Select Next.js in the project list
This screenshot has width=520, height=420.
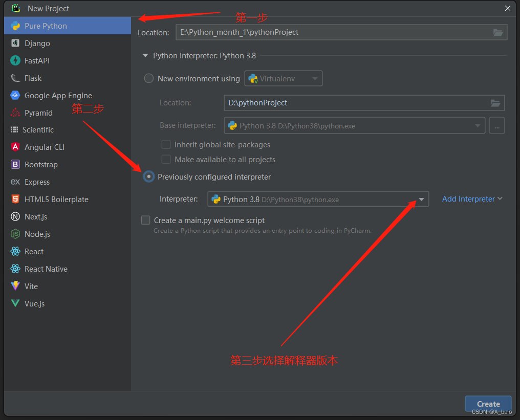68,216
